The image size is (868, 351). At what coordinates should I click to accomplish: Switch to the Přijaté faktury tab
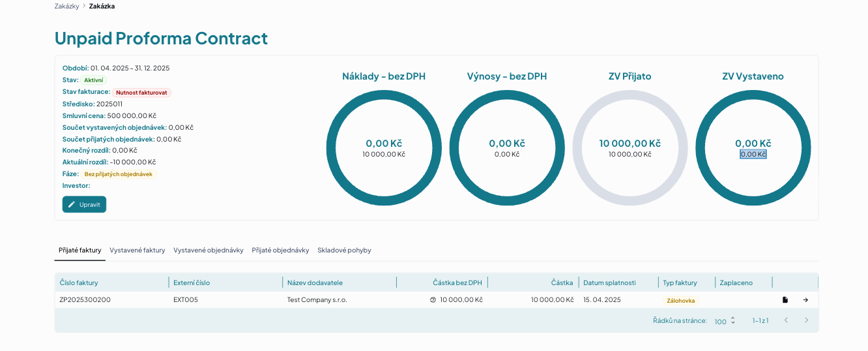80,250
